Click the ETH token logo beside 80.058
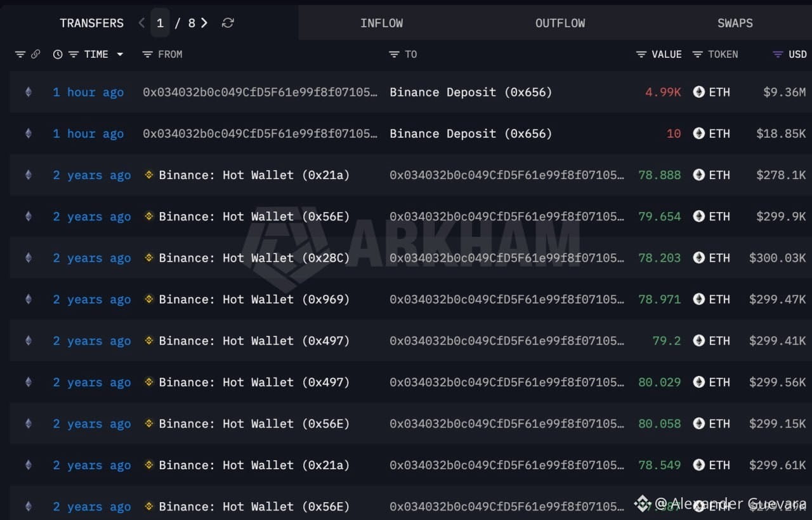 [698, 423]
